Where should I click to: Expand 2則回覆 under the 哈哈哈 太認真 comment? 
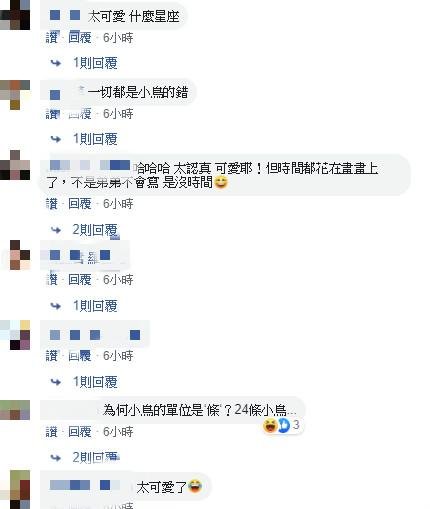click(95, 230)
